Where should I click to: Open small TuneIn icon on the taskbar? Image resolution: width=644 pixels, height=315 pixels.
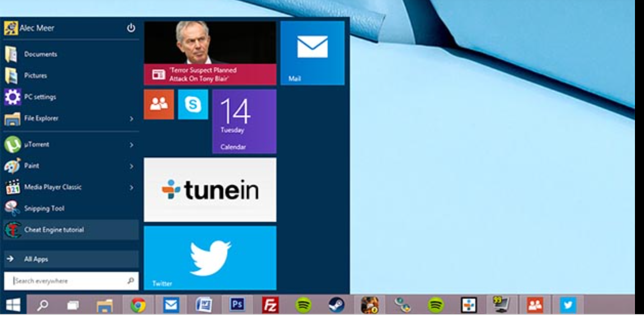pyautogui.click(x=469, y=305)
